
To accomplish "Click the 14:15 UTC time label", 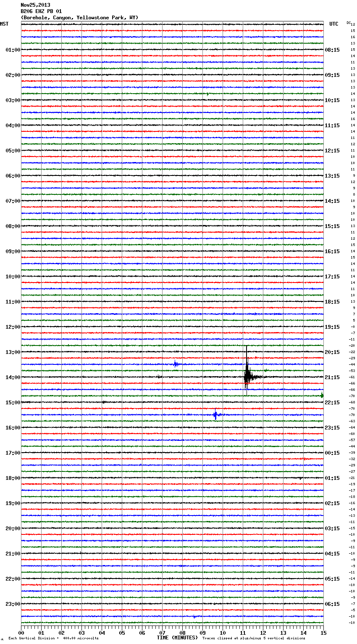I will tap(332, 201).
